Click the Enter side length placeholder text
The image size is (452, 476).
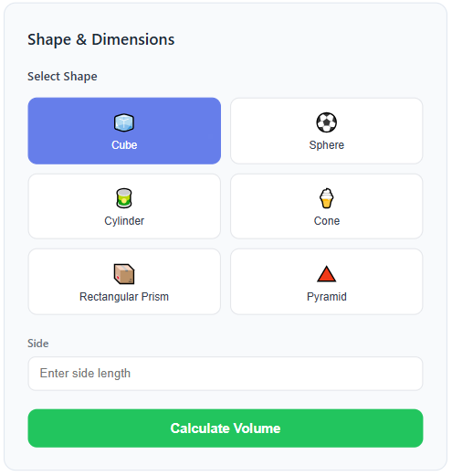(x=85, y=374)
